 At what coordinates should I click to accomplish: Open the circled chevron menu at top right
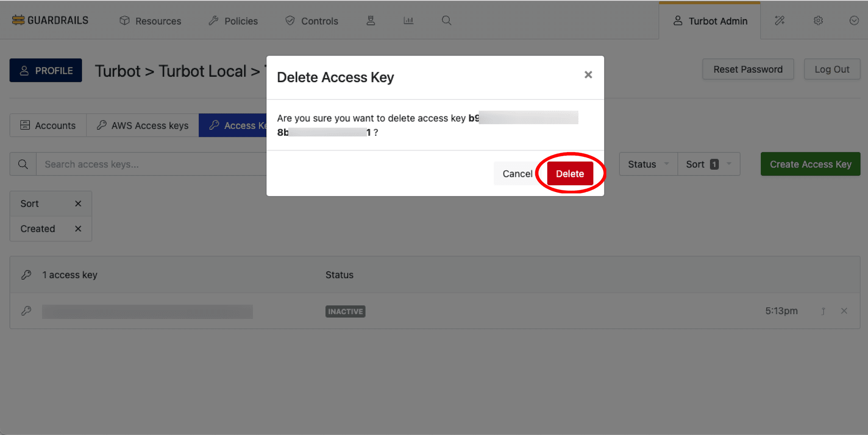854,20
